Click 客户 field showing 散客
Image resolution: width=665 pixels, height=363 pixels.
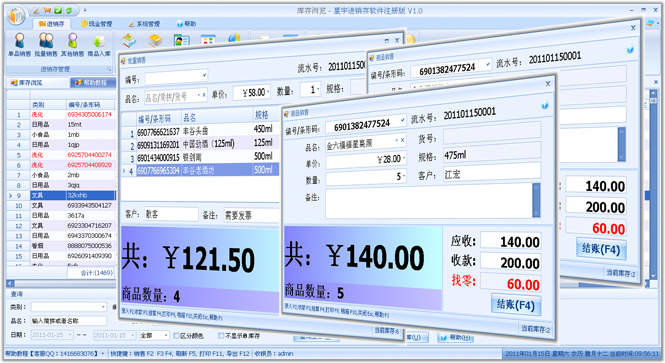pos(171,215)
